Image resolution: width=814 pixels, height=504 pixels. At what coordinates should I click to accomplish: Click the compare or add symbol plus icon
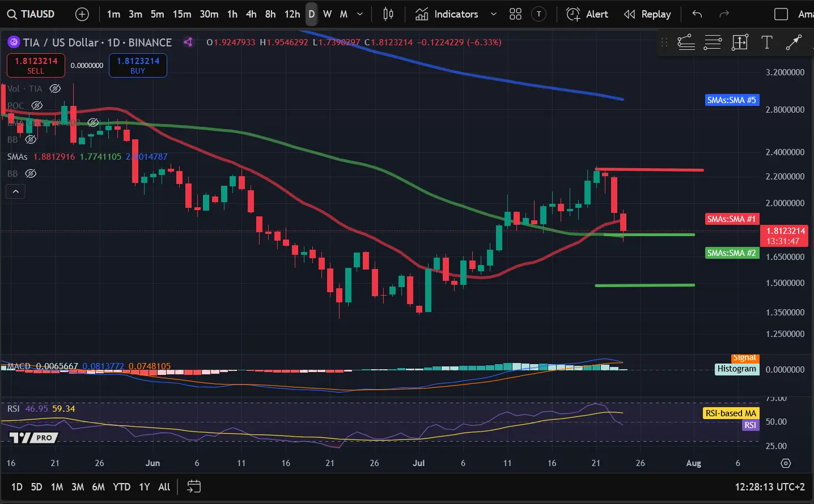coord(82,14)
